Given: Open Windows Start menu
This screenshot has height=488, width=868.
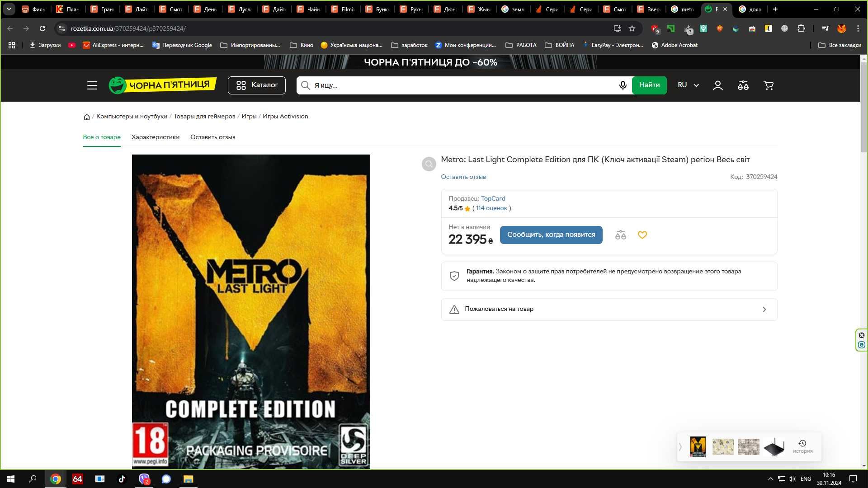Looking at the screenshot, I should click(11, 479).
